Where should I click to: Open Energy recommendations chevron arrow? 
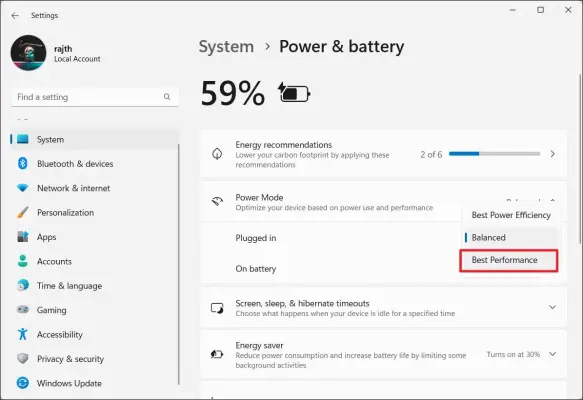coord(553,154)
